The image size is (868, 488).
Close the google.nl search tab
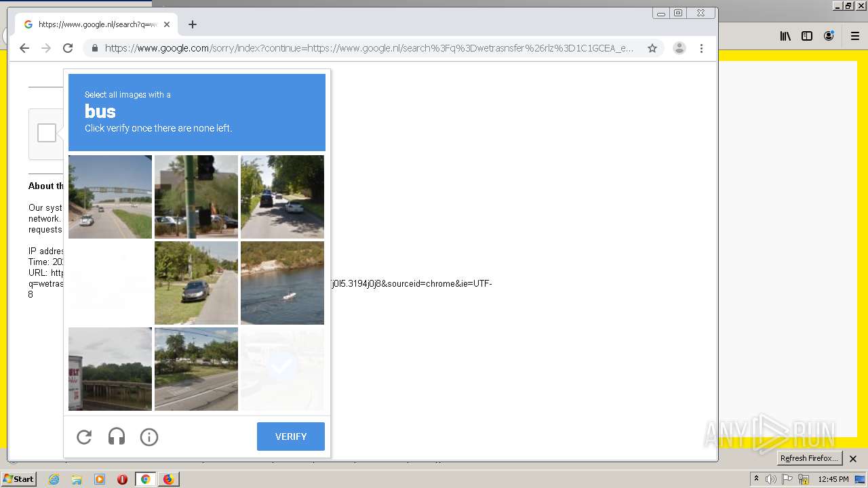click(167, 24)
